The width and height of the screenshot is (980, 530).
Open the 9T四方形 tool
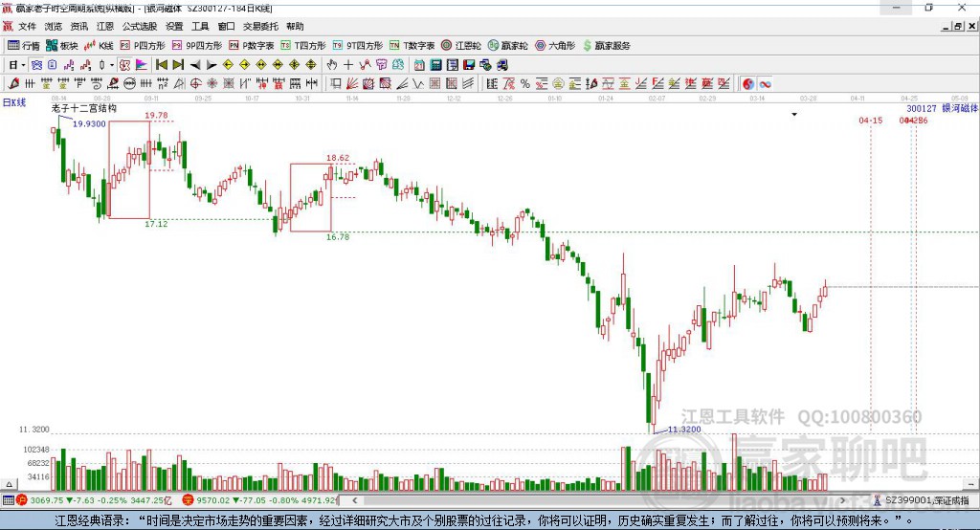(x=358, y=46)
